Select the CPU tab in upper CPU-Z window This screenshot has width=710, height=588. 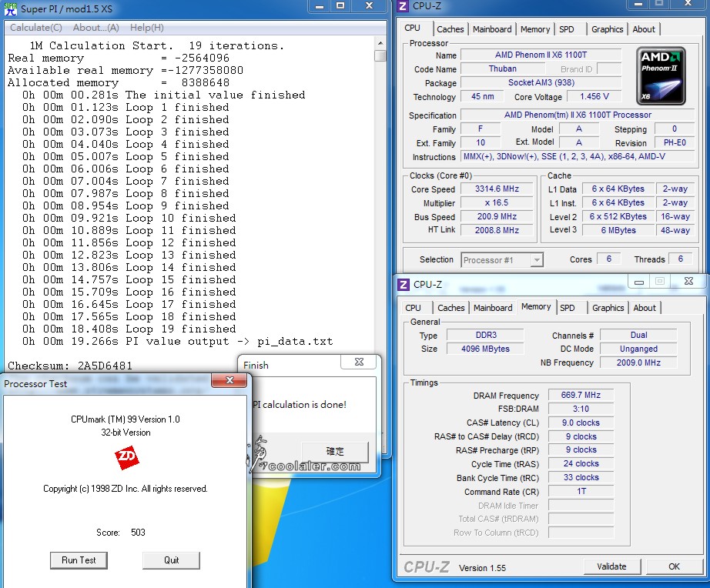(412, 28)
